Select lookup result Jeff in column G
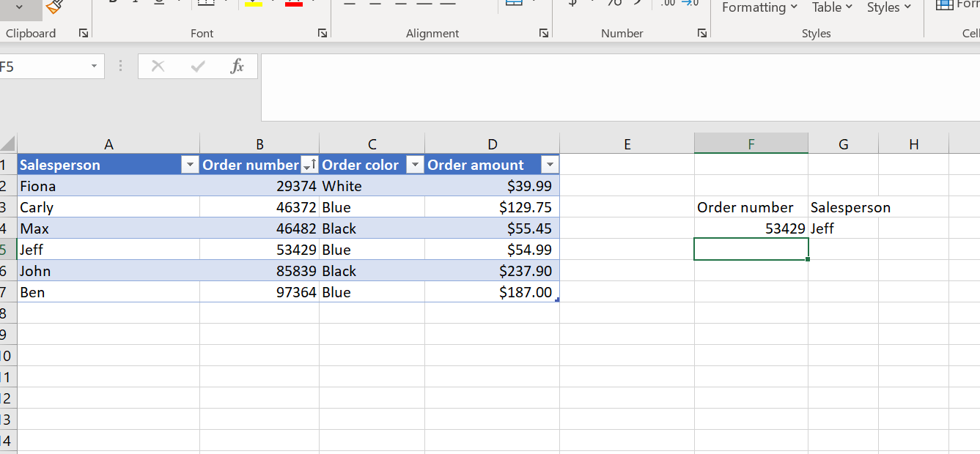 (x=843, y=228)
